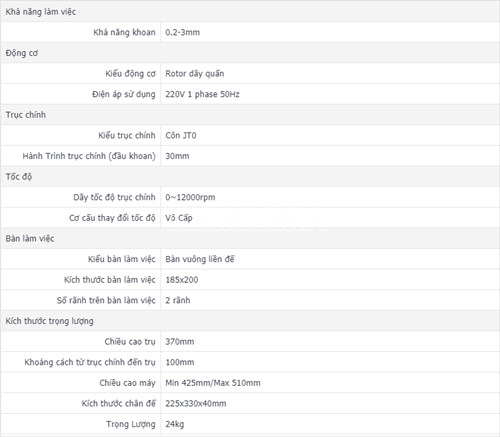Select the "Khả năng khoan" label cell
This screenshot has width=500, height=437.
point(81,32)
